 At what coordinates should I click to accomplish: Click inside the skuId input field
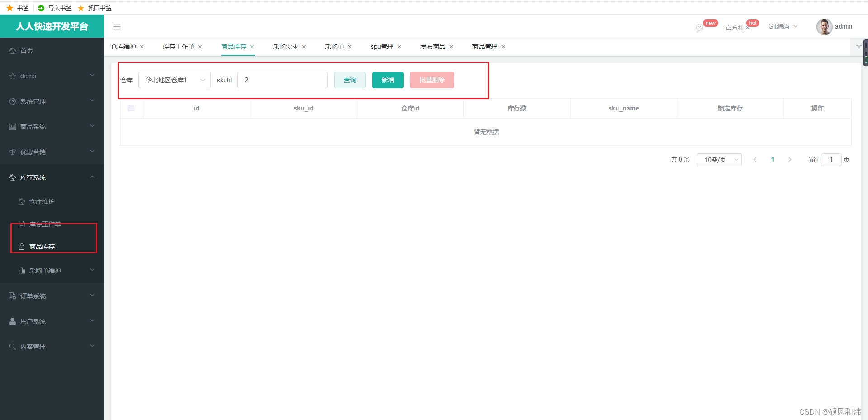click(x=282, y=80)
